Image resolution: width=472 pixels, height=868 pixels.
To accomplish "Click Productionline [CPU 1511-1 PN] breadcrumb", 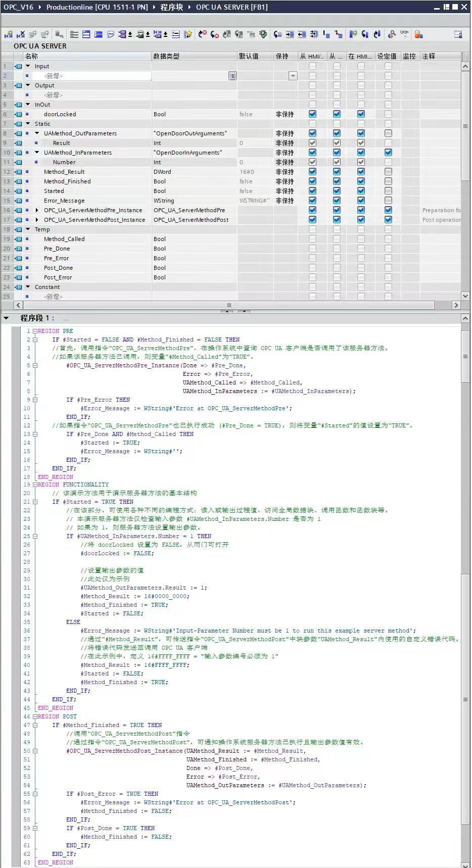I will click(x=97, y=7).
